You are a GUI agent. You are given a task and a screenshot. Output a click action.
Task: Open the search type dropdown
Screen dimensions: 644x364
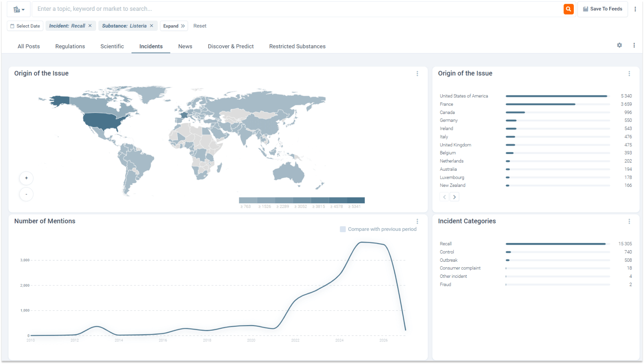click(x=19, y=9)
